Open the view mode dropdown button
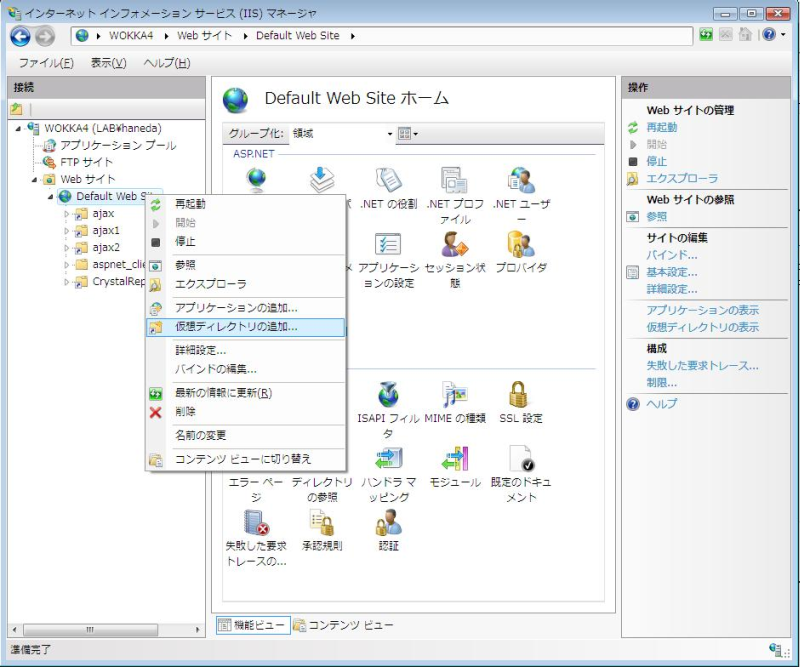Image resolution: width=800 pixels, height=667 pixels. coord(408,134)
